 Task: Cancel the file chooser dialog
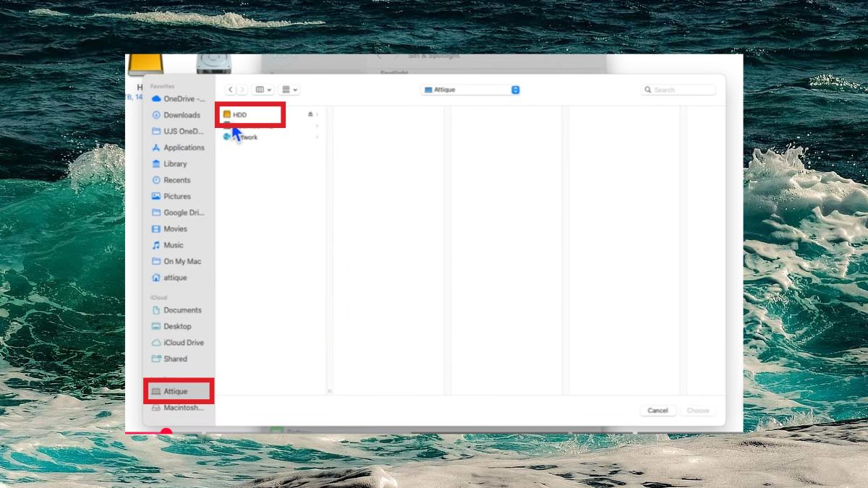658,411
